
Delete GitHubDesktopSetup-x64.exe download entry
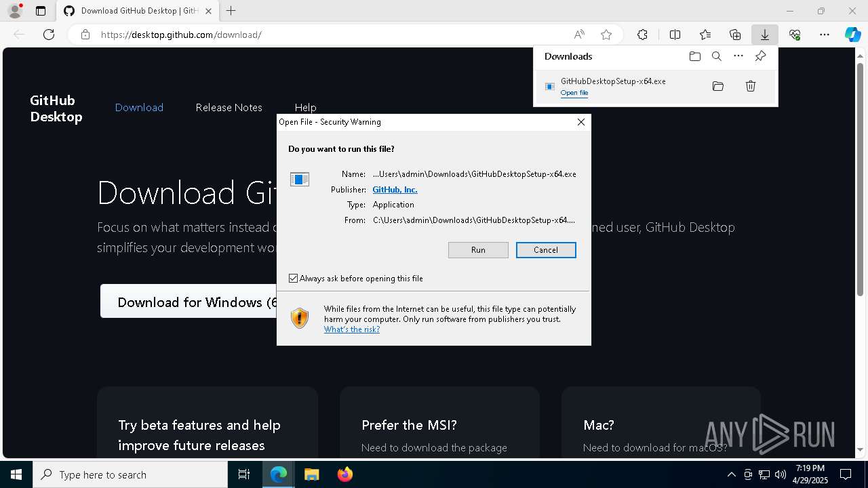[x=751, y=86]
